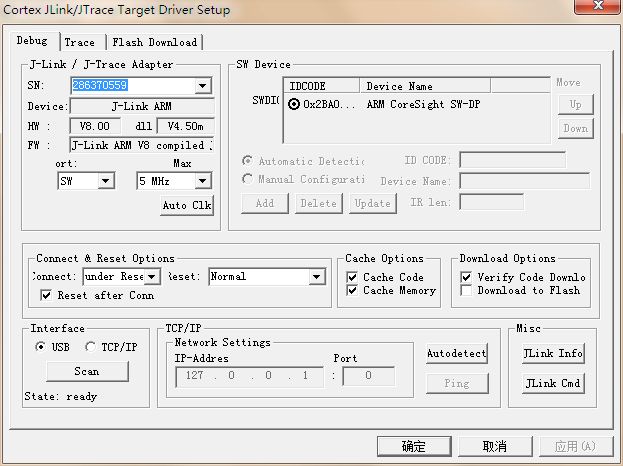The width and height of the screenshot is (623, 466).
Task: Toggle the Cache Memory checkbox
Action: pos(352,290)
